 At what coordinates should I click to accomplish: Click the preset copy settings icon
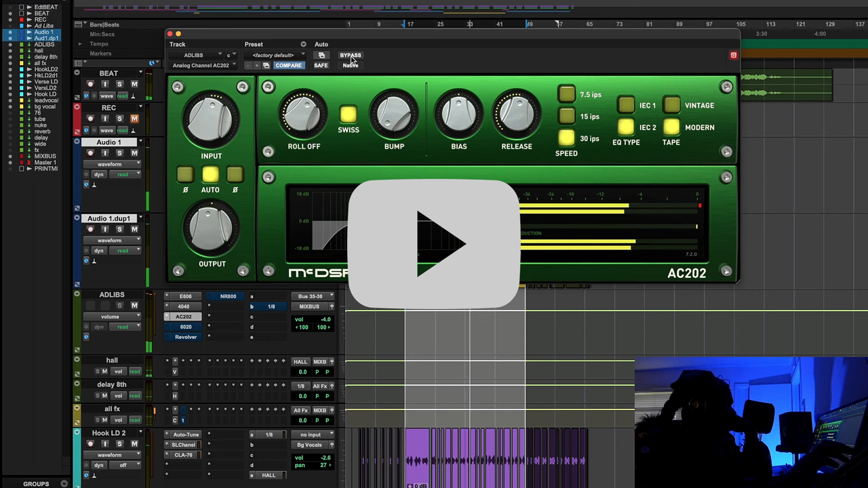266,66
